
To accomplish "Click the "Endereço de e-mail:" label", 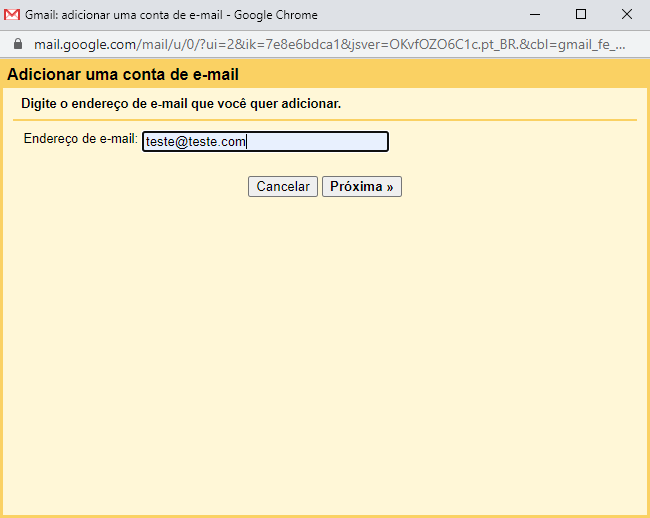I will (80, 139).
